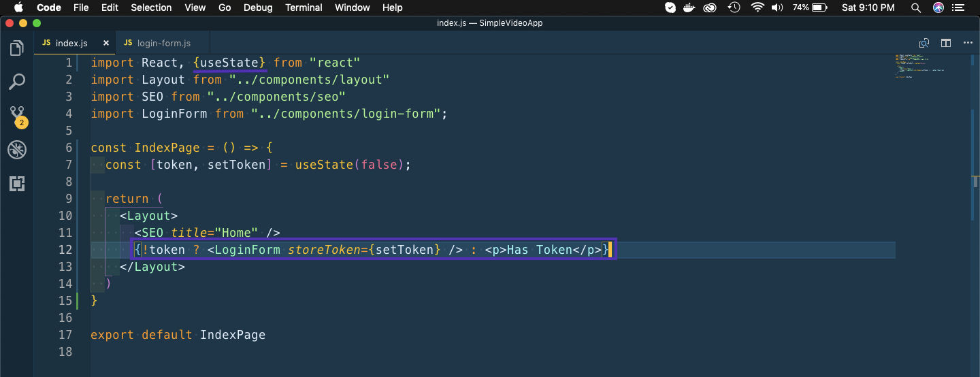Click the 74% battery indicator
980x377 pixels.
810,7
